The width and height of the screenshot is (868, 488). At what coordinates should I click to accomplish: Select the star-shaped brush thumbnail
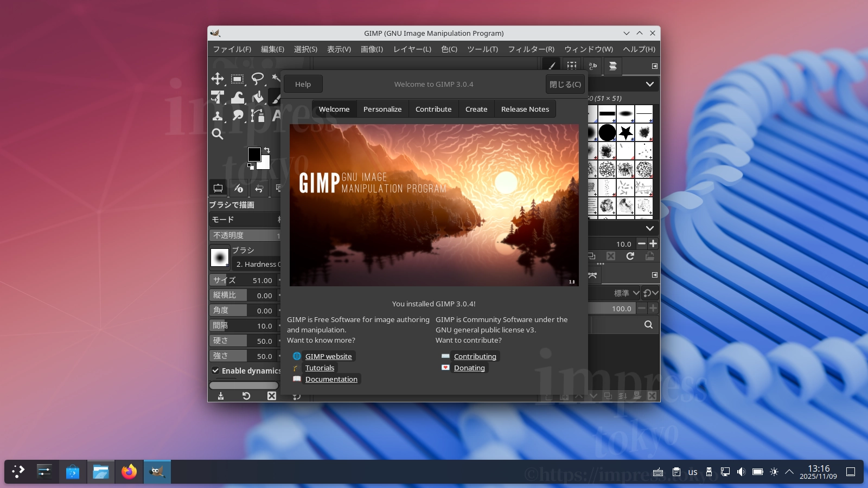[x=626, y=132]
